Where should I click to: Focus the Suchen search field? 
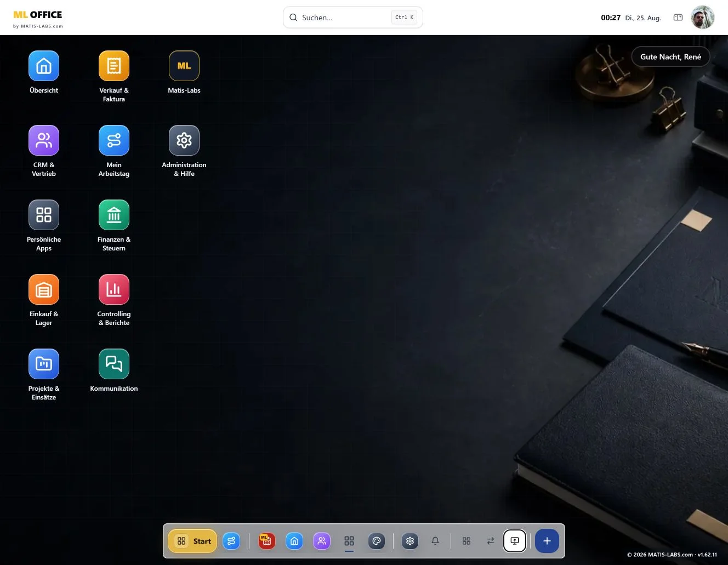click(353, 18)
